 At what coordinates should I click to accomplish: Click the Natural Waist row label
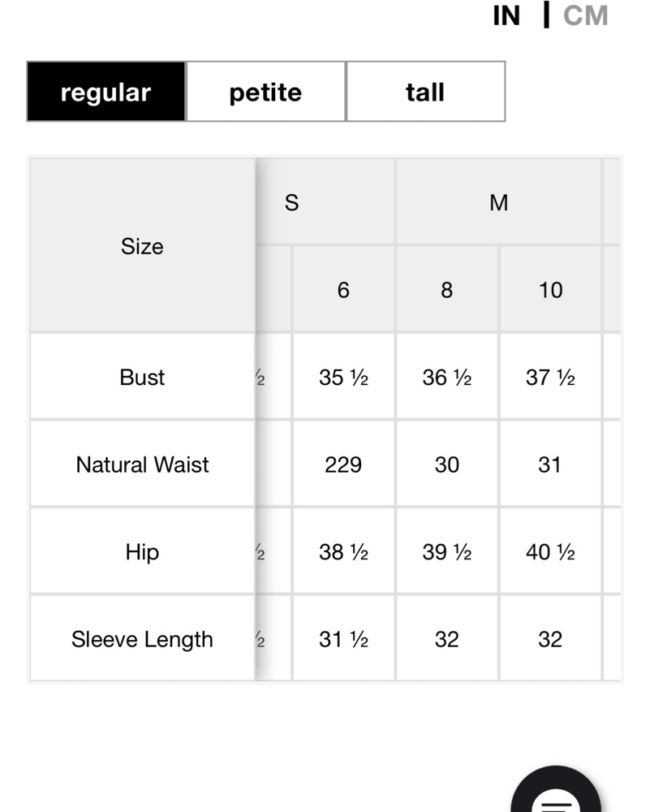(142, 464)
